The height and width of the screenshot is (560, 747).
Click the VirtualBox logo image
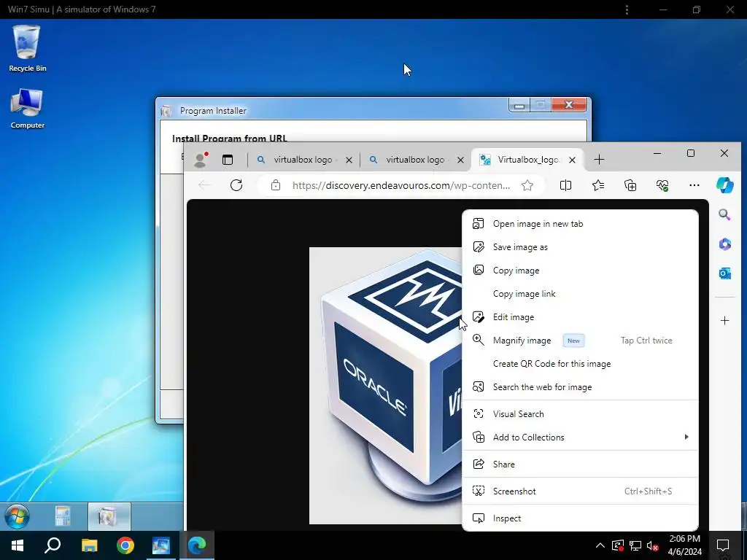click(x=385, y=386)
